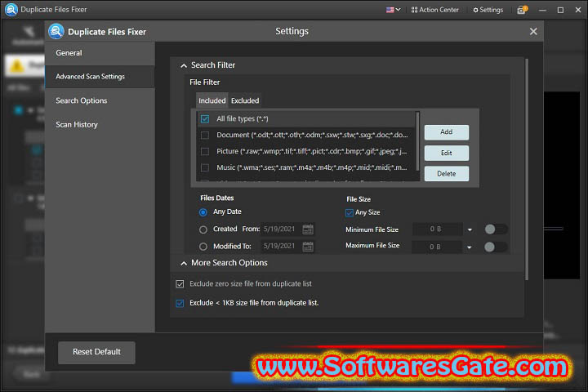Viewport: 588px width, 392px height.
Task: Click the Add filter button
Action: (x=446, y=132)
